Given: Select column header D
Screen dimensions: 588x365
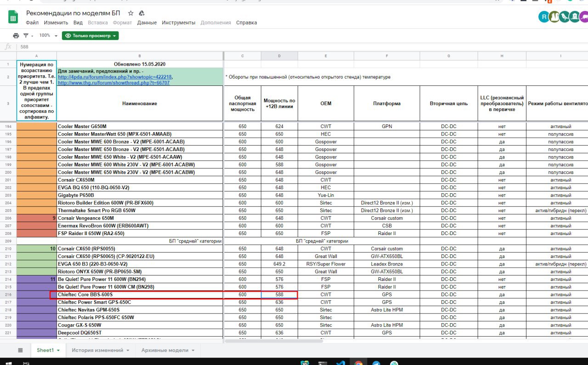Looking at the screenshot, I should (x=279, y=56).
